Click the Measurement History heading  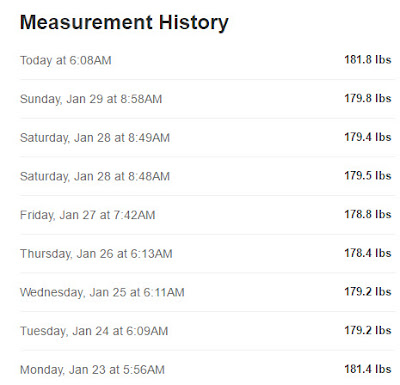(x=124, y=23)
